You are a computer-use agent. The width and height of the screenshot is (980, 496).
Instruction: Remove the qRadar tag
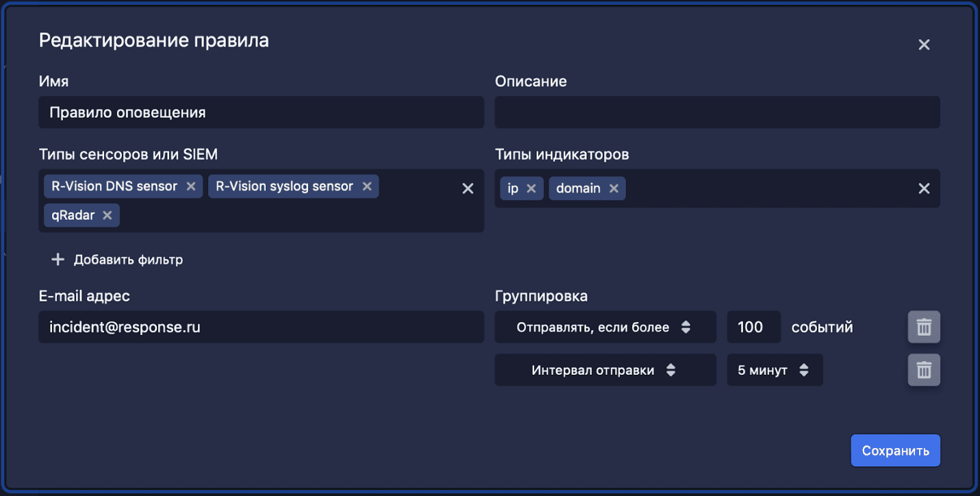click(x=107, y=215)
